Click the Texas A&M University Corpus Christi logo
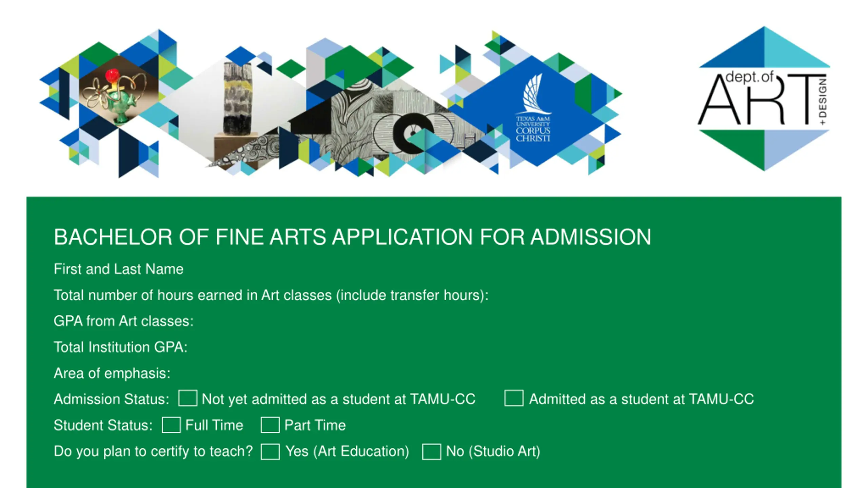868x488 pixels. (x=533, y=108)
